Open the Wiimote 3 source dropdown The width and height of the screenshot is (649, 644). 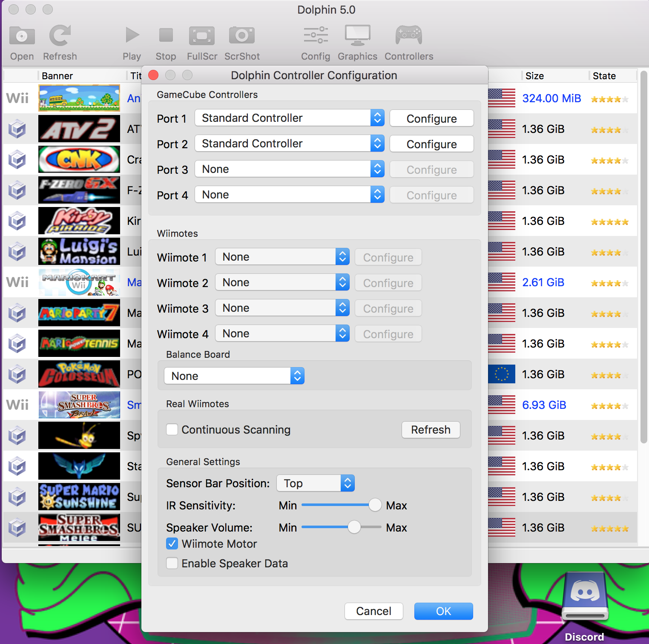point(282,308)
